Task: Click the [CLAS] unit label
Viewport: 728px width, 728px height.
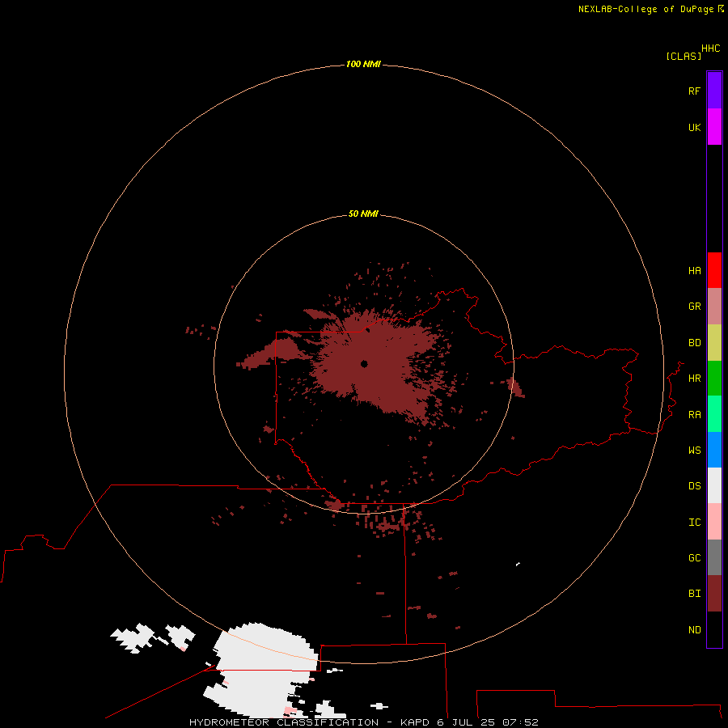Action: (684, 56)
